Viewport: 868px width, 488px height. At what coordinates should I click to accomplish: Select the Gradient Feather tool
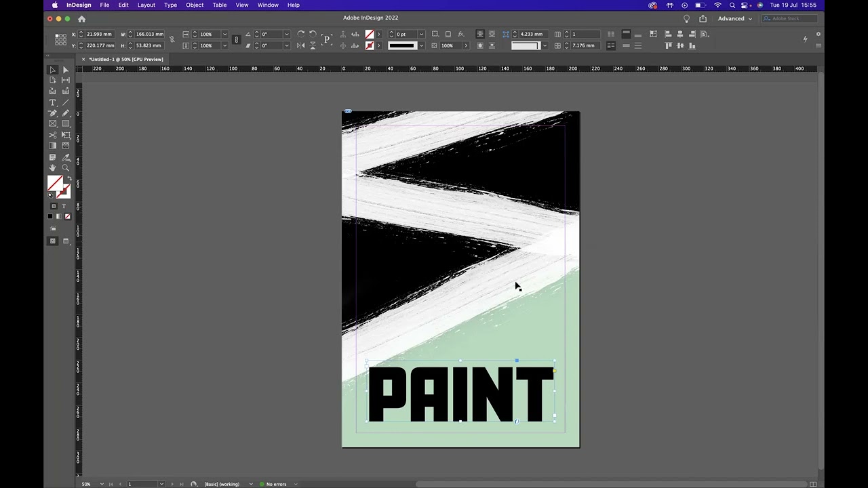click(66, 146)
